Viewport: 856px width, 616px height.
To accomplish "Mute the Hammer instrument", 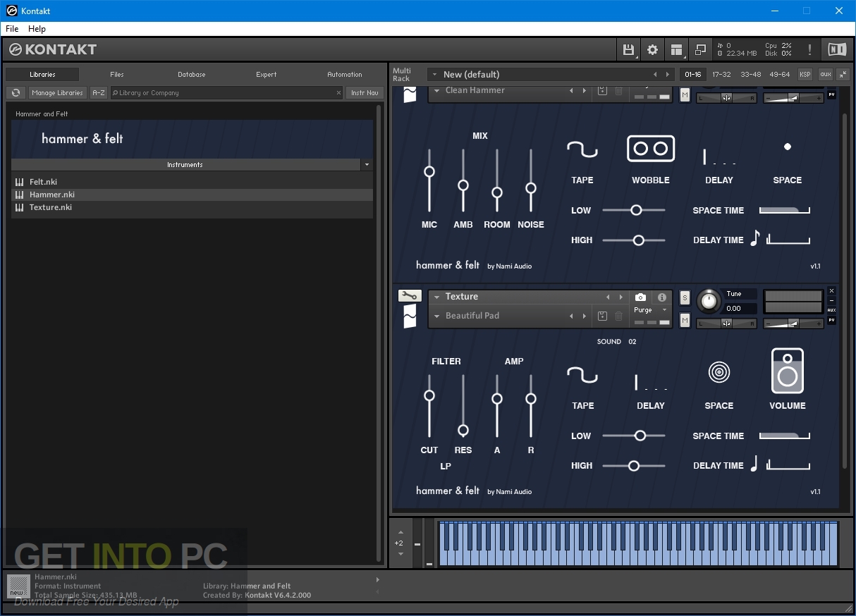I will (x=685, y=95).
